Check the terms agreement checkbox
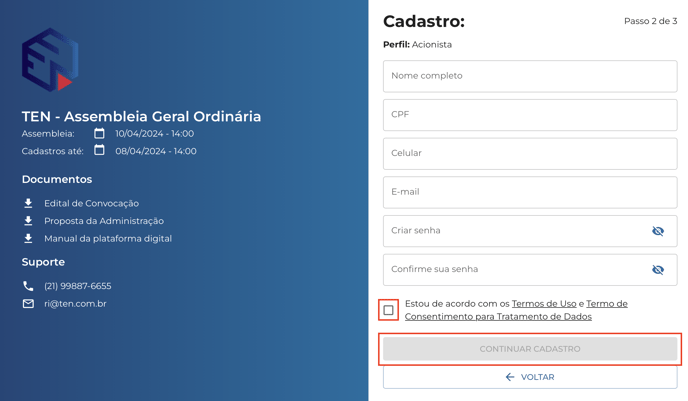Viewport: 688px width, 401px height. 388,310
